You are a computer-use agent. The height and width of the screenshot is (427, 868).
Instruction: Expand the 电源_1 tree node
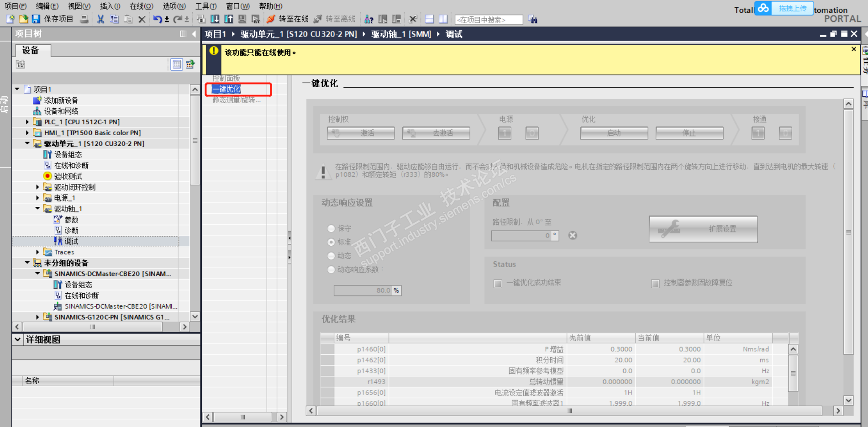[38, 198]
